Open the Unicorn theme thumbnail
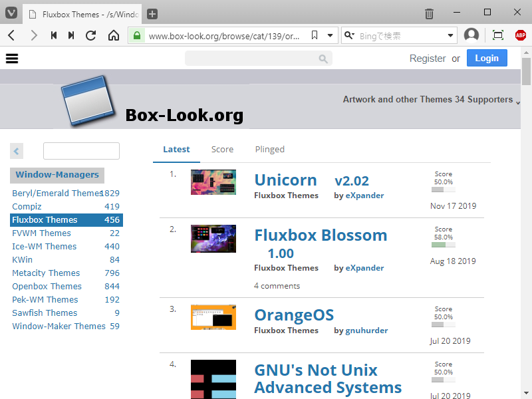 213,182
